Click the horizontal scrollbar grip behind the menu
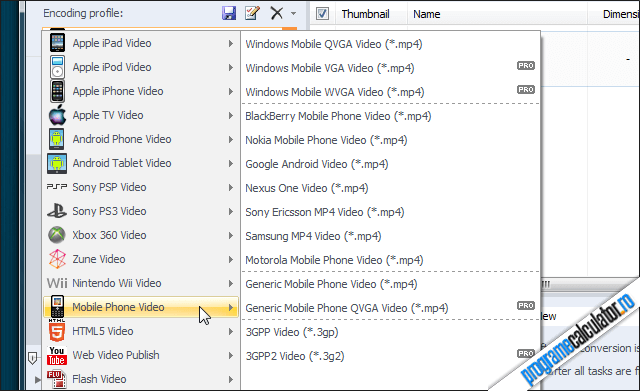This screenshot has width=640, height=391. point(546,284)
